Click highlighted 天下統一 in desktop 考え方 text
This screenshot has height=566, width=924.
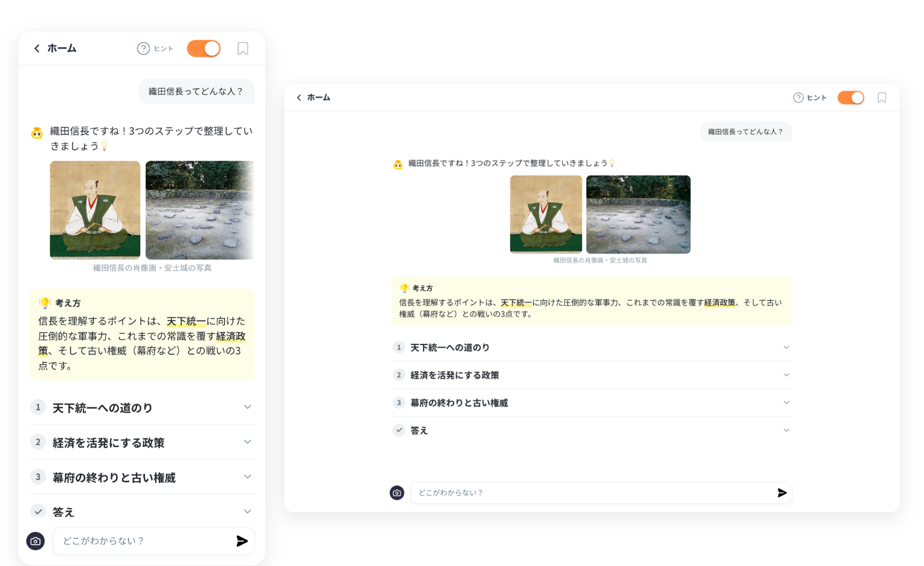[516, 303]
